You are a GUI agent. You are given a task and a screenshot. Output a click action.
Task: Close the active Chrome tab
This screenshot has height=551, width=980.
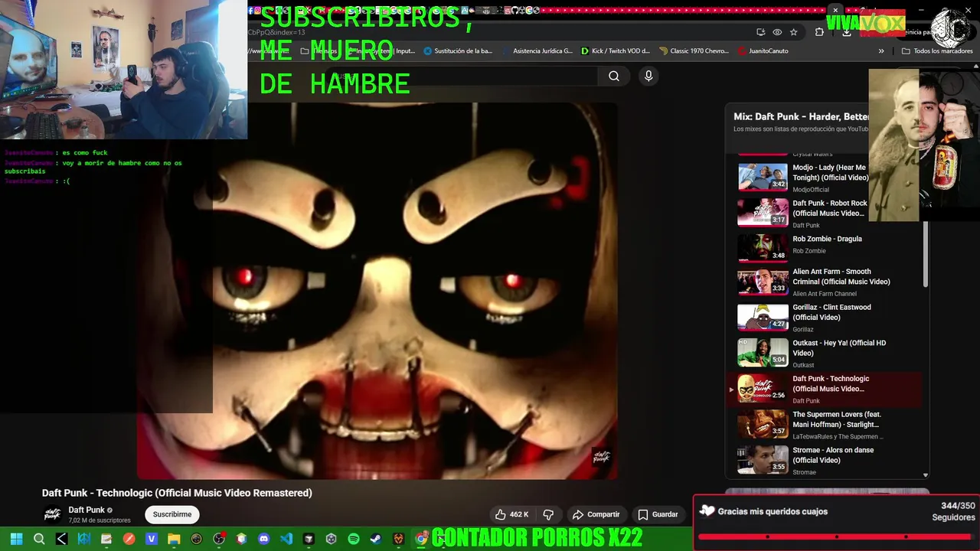point(835,11)
